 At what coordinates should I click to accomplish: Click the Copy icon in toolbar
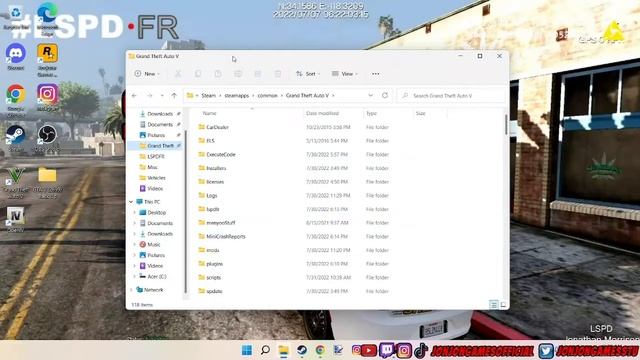(x=198, y=74)
